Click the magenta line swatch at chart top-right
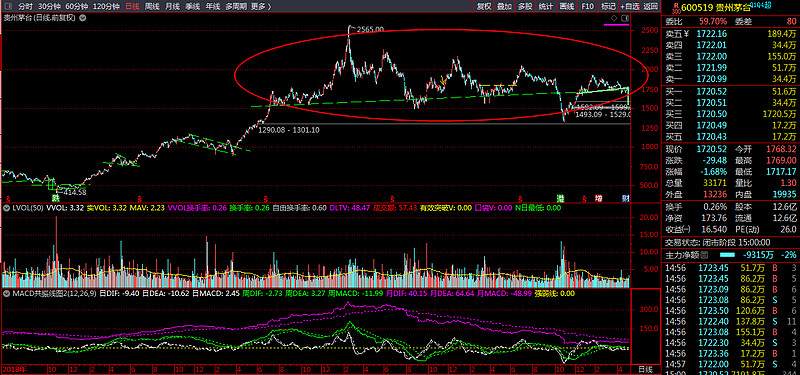Viewport: 800px width, 375px height. point(616,24)
